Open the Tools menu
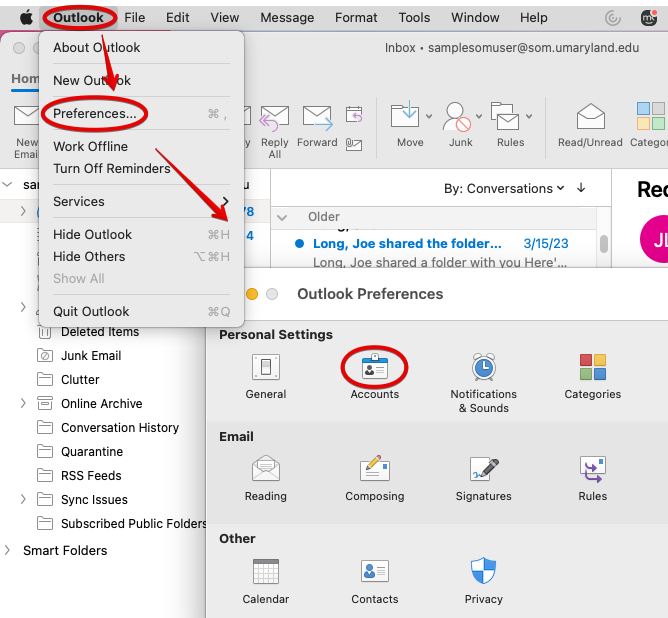Viewport: 668px width, 618px height. click(x=414, y=17)
